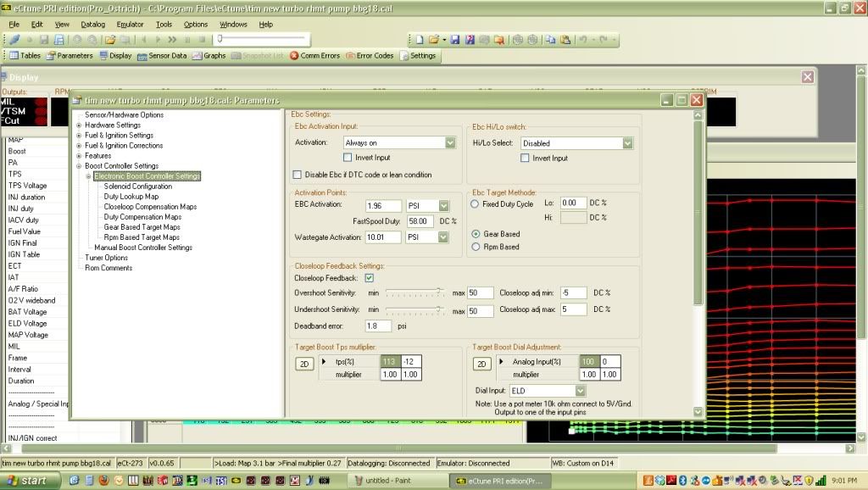Click the connect plug icon in the datalog toolbar
The image size is (868, 490).
(14, 39)
